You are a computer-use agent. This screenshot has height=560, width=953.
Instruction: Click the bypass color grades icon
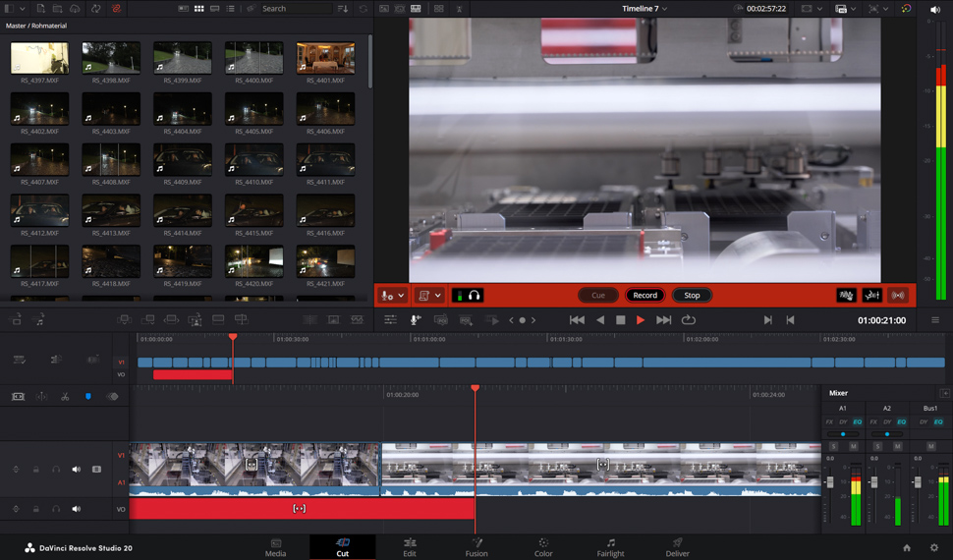click(x=906, y=9)
